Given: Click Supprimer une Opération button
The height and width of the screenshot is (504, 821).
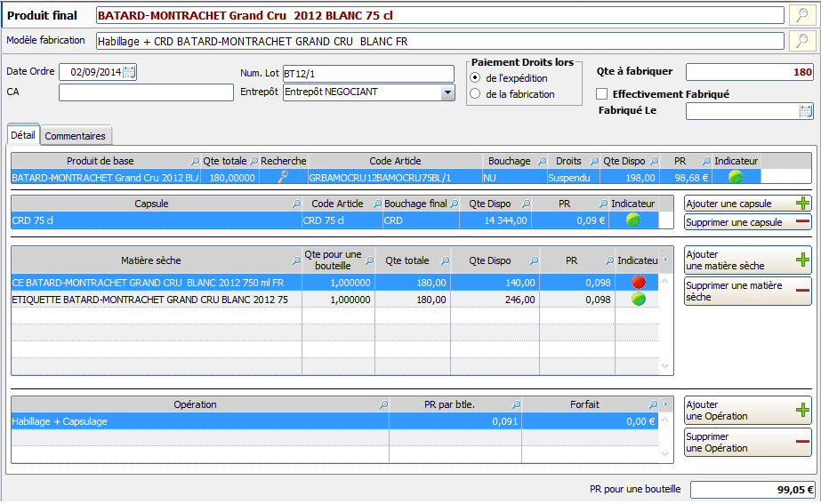Looking at the screenshot, I should point(748,443).
